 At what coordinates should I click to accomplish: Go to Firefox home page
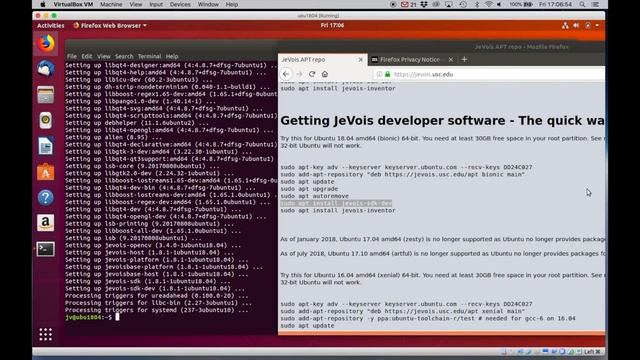click(325, 74)
